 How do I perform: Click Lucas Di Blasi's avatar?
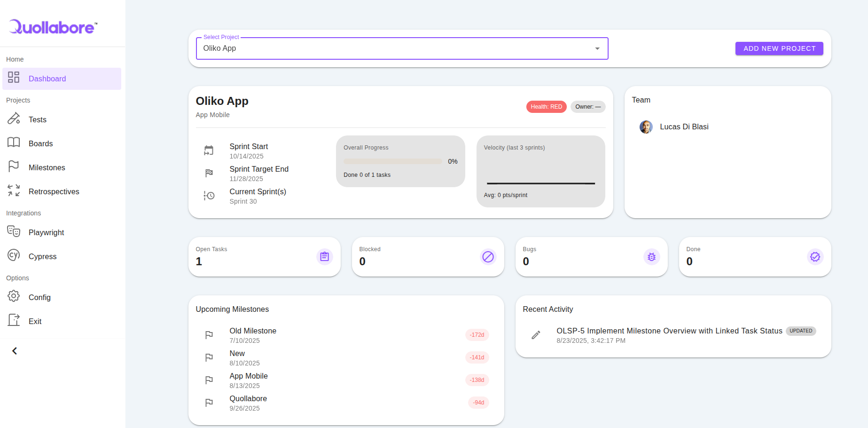(x=646, y=127)
